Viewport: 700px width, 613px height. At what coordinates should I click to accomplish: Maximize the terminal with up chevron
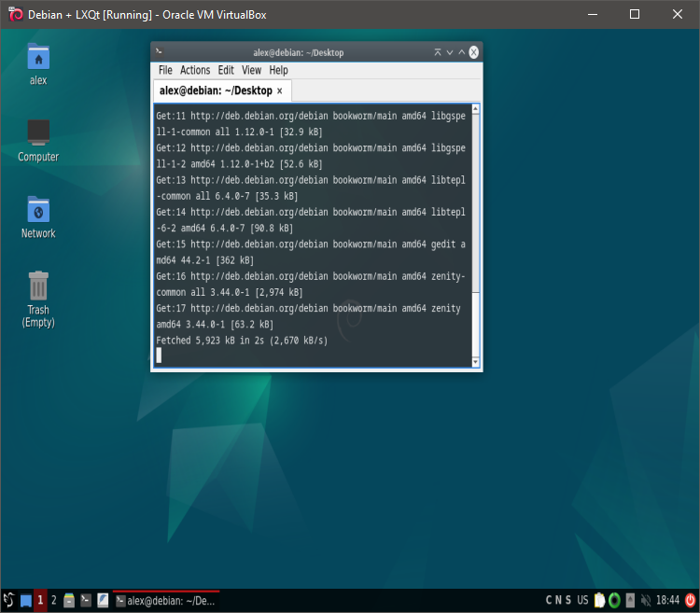(x=462, y=52)
